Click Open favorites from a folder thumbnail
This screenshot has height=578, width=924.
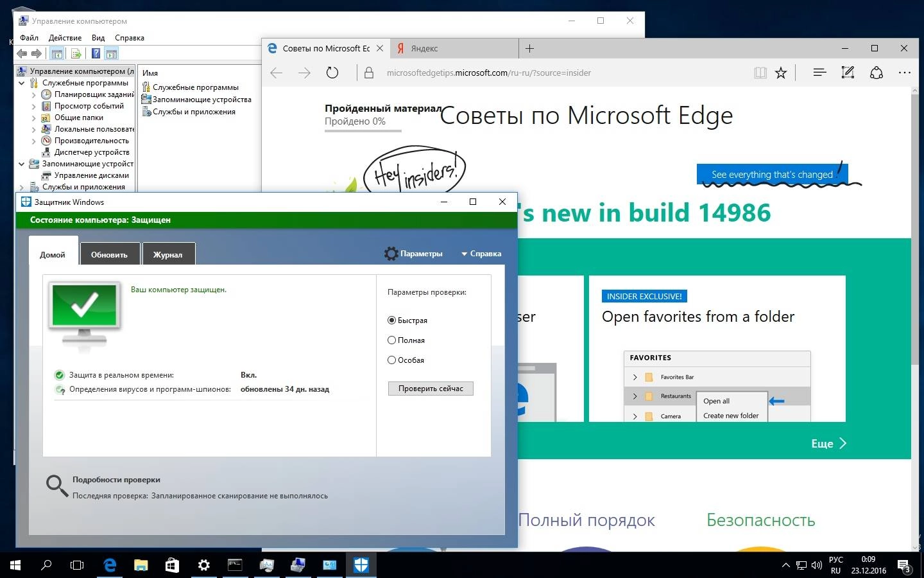coord(717,386)
